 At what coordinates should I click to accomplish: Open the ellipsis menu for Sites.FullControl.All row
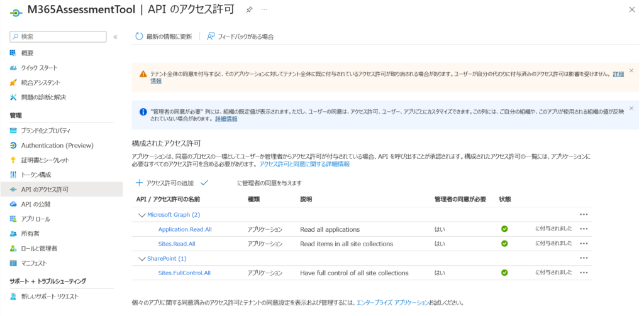(584, 273)
